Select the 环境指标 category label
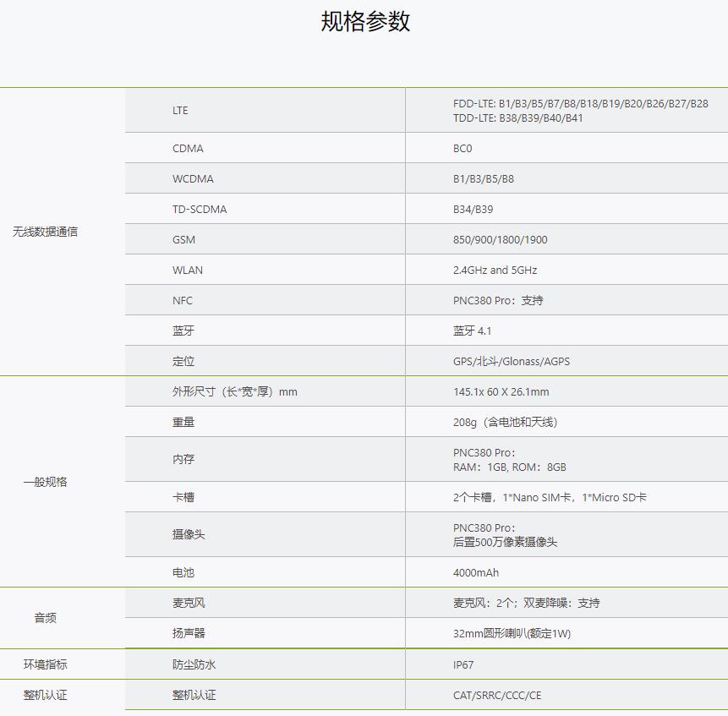 pos(45,664)
